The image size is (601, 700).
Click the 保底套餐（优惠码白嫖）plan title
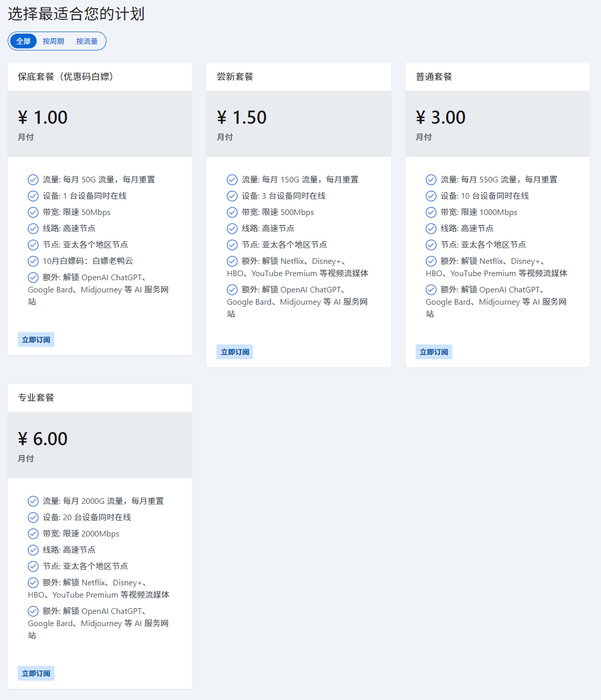[x=66, y=77]
